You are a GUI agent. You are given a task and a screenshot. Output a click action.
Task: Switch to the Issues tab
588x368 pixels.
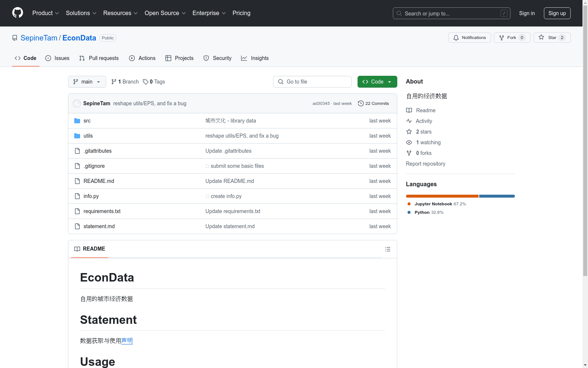coord(57,58)
